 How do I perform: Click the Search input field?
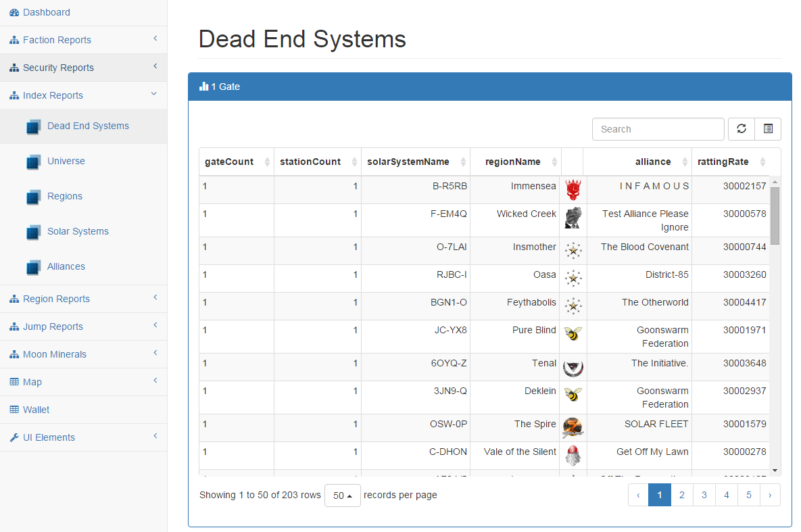pos(658,129)
